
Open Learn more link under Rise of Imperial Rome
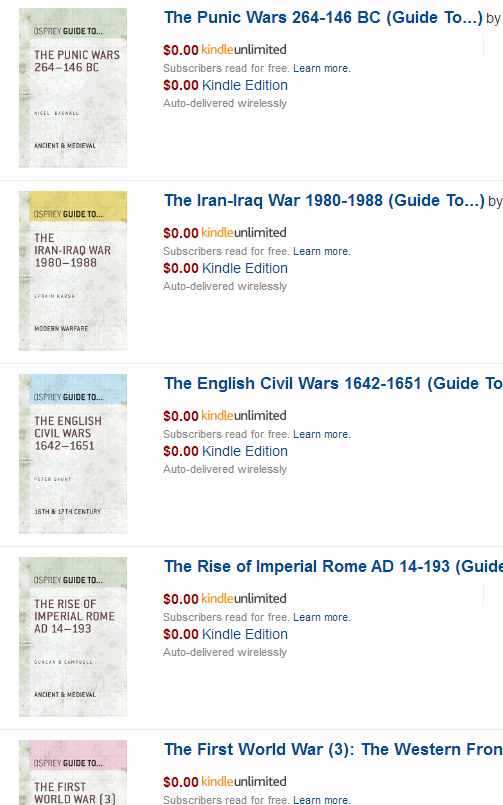tap(322, 617)
